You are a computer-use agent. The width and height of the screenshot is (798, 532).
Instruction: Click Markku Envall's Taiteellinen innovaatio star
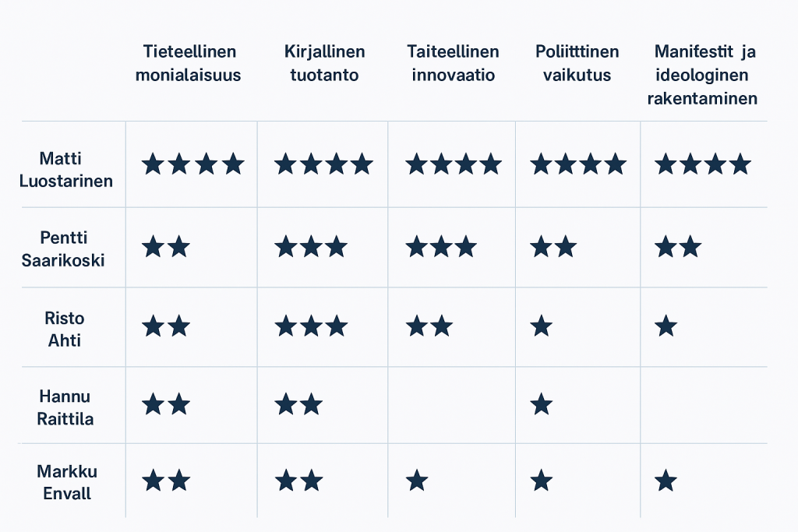click(x=417, y=481)
